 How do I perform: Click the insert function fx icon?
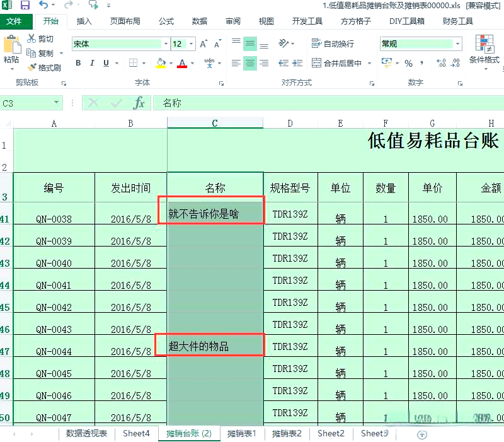[139, 103]
